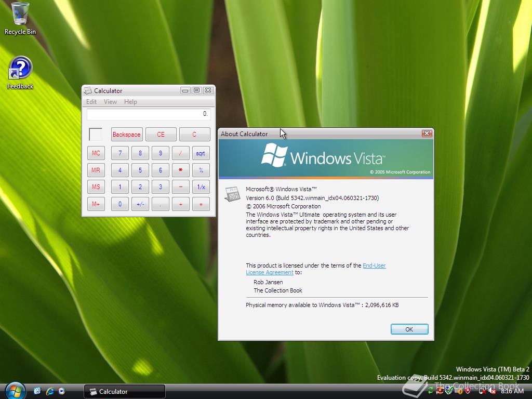
Task: Click the +/- sign change key
Action: [x=140, y=204]
